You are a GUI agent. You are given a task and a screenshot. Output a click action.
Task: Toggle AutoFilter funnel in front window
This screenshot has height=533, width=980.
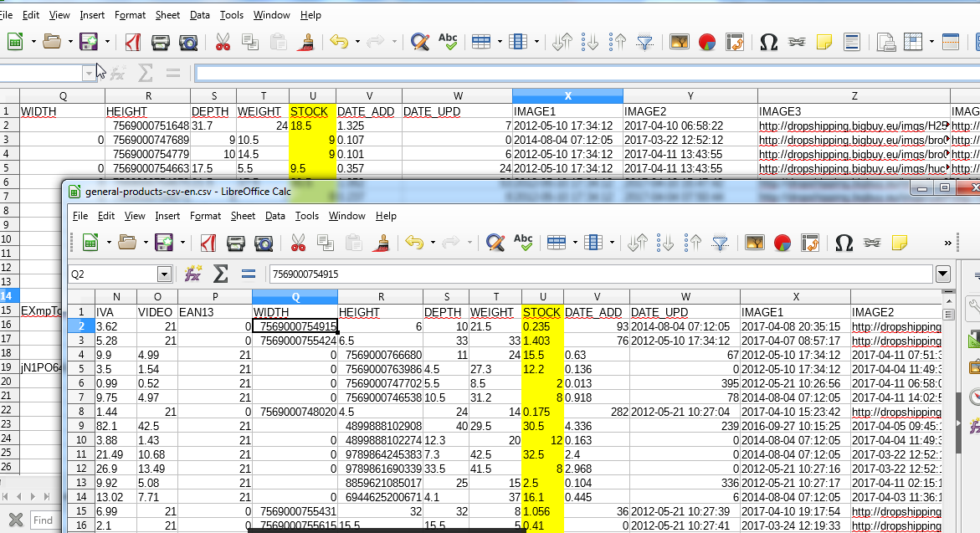point(720,243)
